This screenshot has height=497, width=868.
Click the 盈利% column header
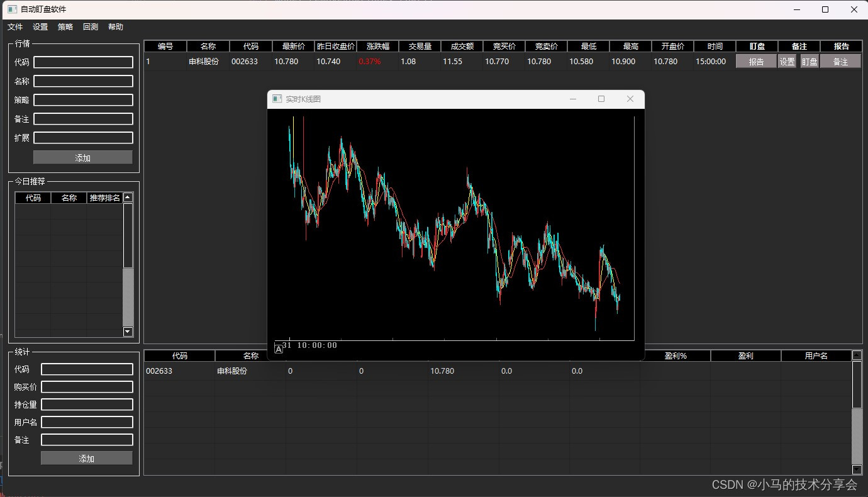[676, 355]
